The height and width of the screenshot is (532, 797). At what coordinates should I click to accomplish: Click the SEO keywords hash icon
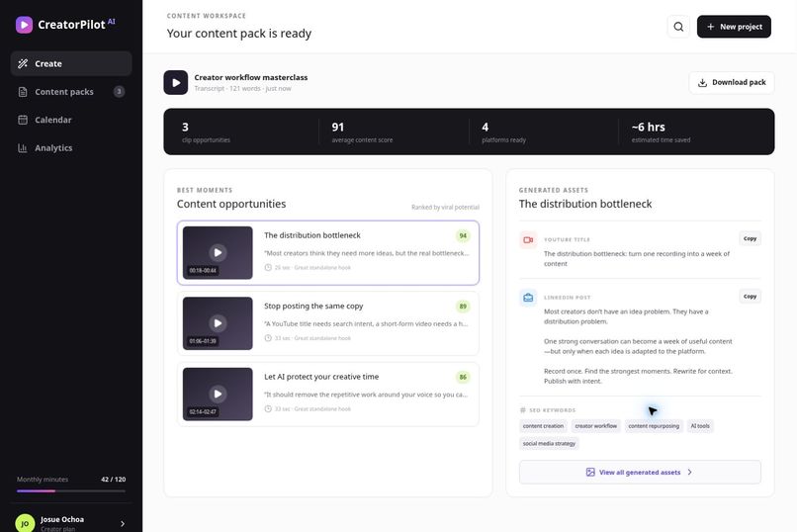522,410
